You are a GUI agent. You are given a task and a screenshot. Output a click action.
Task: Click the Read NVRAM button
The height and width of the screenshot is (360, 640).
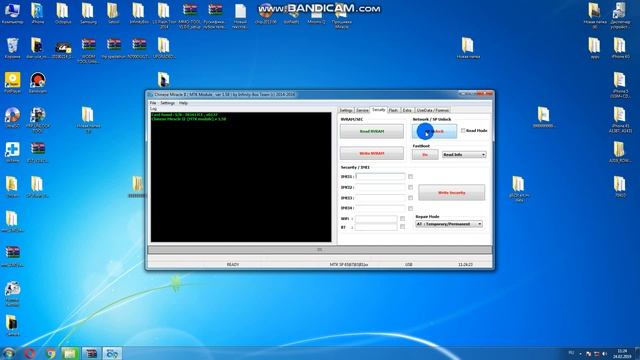click(372, 131)
